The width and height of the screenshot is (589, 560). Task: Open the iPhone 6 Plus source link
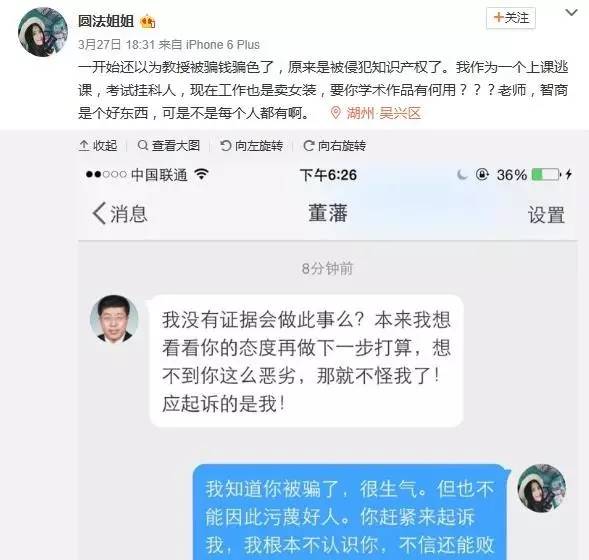223,45
